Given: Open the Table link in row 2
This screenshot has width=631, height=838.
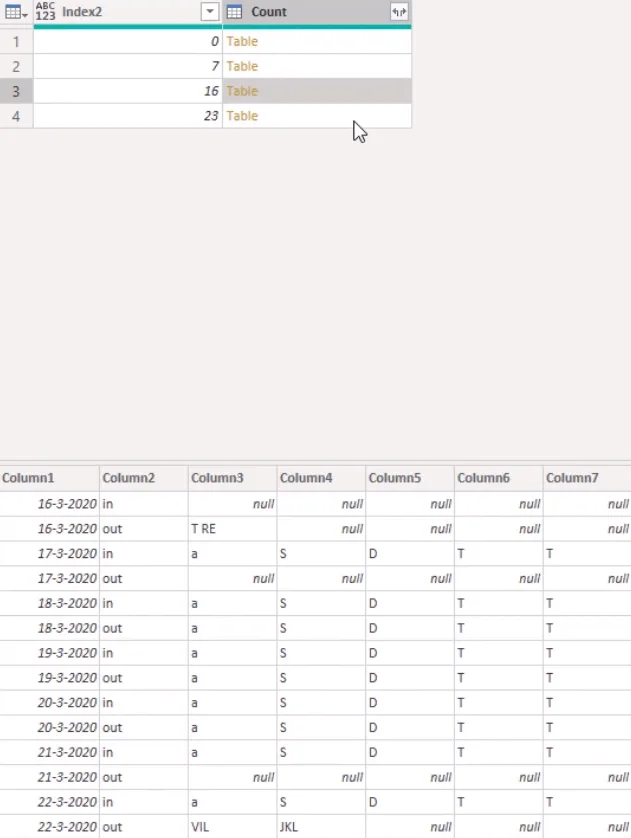Looking at the screenshot, I should pos(242,66).
